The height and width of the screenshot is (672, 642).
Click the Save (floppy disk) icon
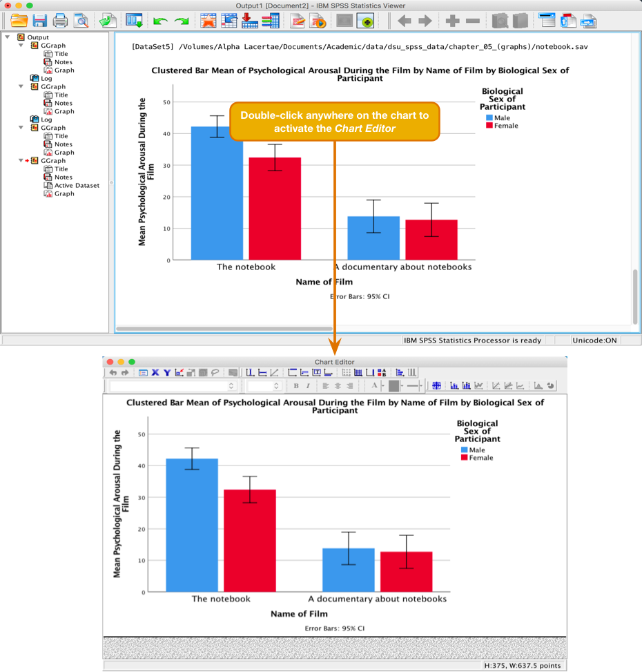tap(40, 21)
